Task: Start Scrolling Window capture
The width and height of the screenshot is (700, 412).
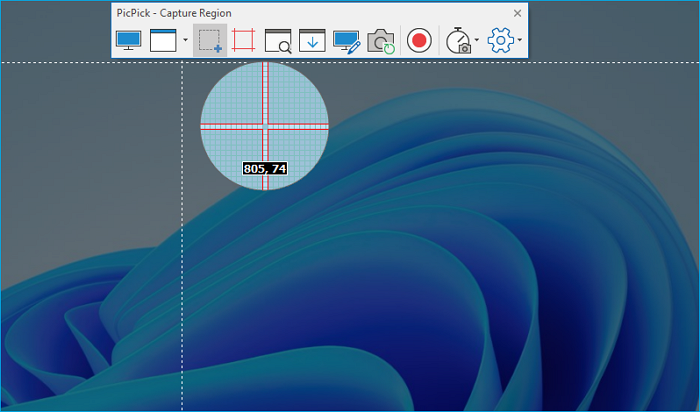Action: point(312,40)
